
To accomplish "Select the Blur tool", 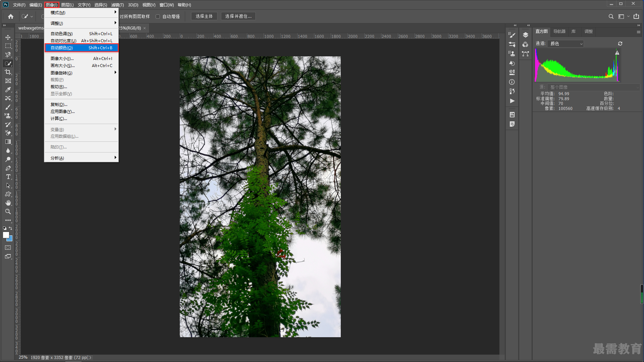I will 8,150.
